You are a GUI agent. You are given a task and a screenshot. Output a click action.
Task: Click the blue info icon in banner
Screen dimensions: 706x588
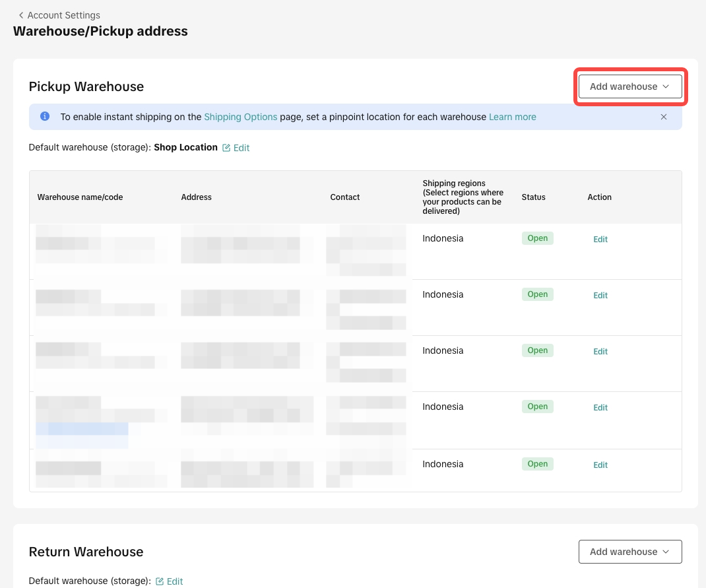point(45,117)
